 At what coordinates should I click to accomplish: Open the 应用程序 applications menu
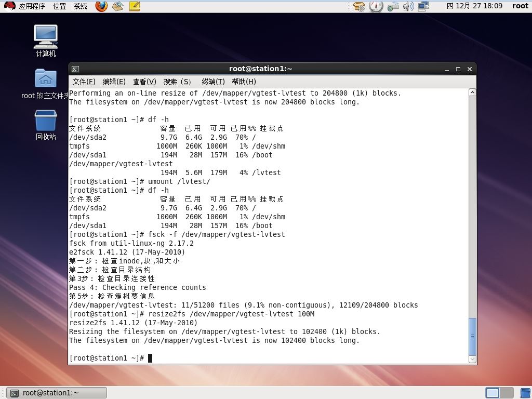pyautogui.click(x=32, y=6)
